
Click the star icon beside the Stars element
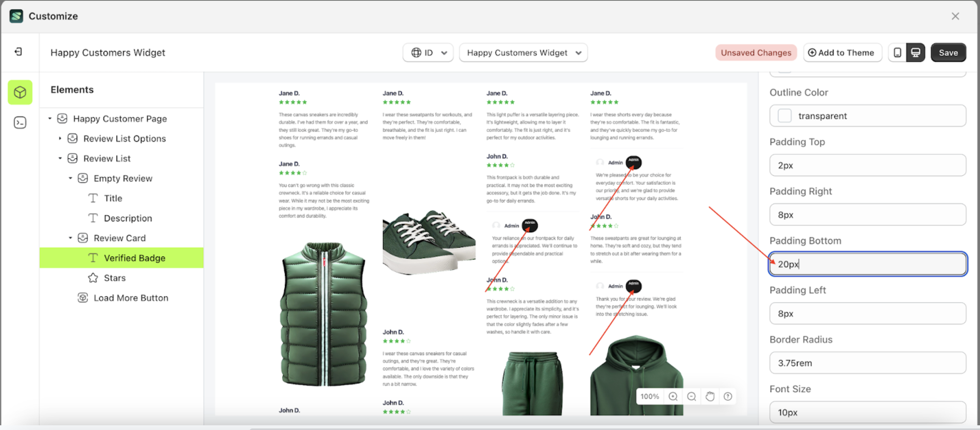[93, 278]
